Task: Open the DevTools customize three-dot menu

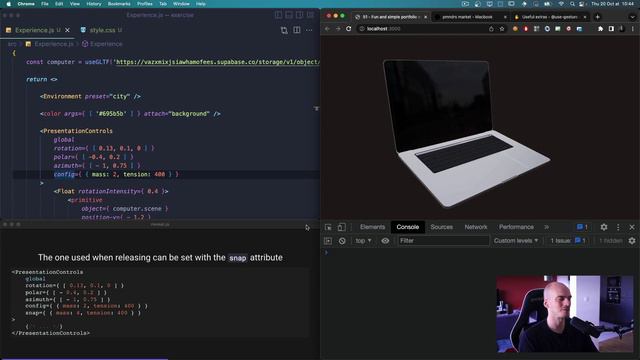Action: tap(618, 227)
